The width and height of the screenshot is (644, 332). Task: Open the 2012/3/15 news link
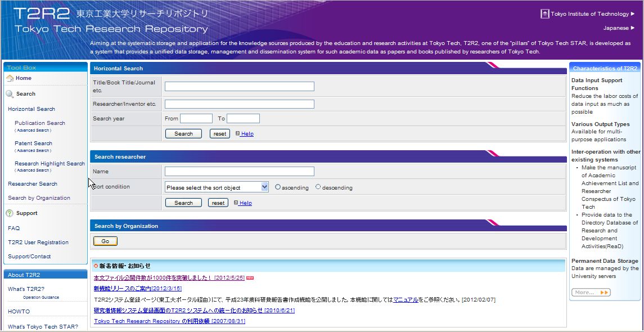point(138,289)
